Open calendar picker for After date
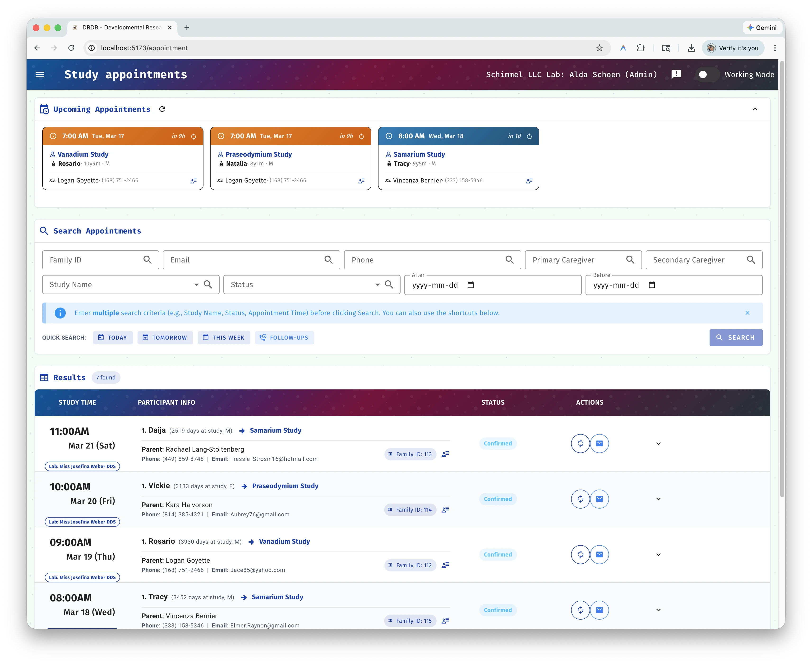Image resolution: width=812 pixels, height=664 pixels. click(x=471, y=285)
